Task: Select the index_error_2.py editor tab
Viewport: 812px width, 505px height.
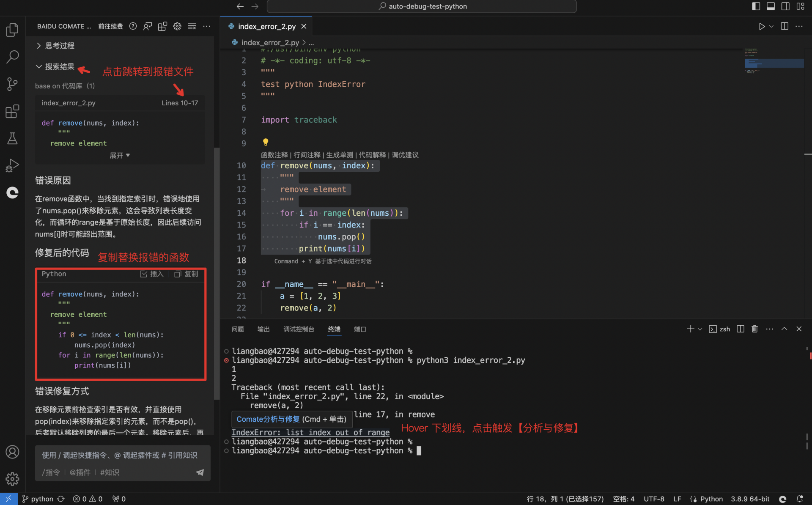Action: pos(266,26)
